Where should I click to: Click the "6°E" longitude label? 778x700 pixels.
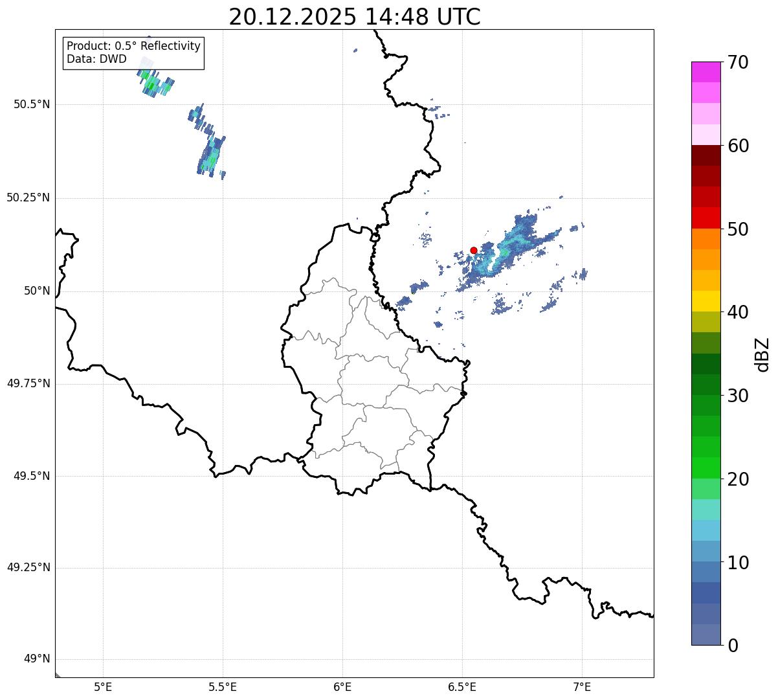coord(342,687)
